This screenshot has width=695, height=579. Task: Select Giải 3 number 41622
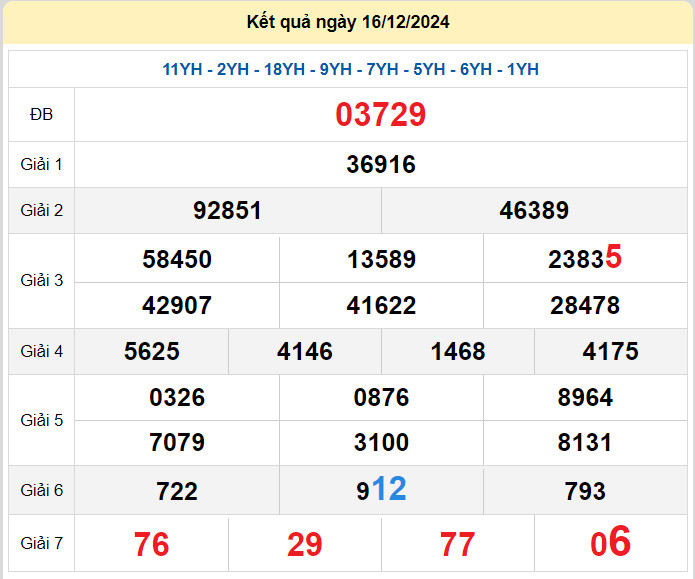pyautogui.click(x=381, y=305)
